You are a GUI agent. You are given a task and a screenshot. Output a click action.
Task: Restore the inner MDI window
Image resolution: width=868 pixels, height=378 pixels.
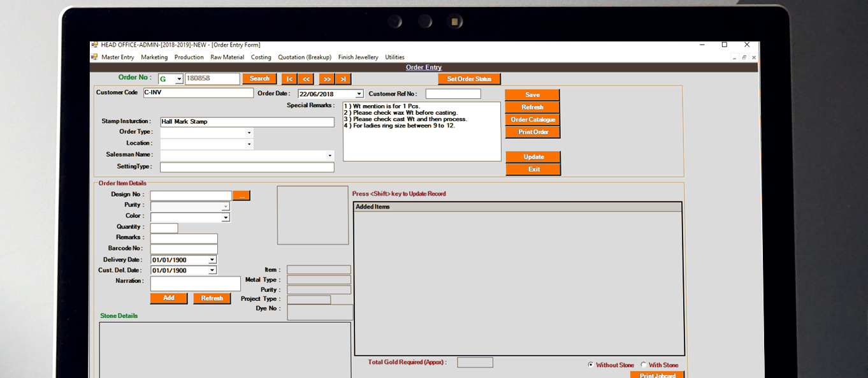pyautogui.click(x=744, y=57)
